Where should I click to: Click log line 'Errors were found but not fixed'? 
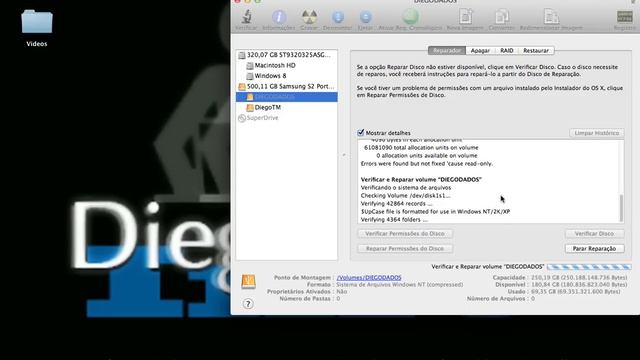(x=427, y=164)
